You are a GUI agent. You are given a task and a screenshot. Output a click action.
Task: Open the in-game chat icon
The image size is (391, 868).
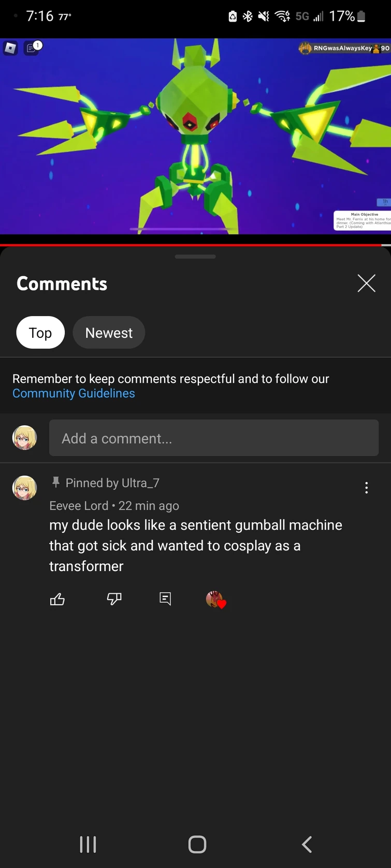point(32,48)
